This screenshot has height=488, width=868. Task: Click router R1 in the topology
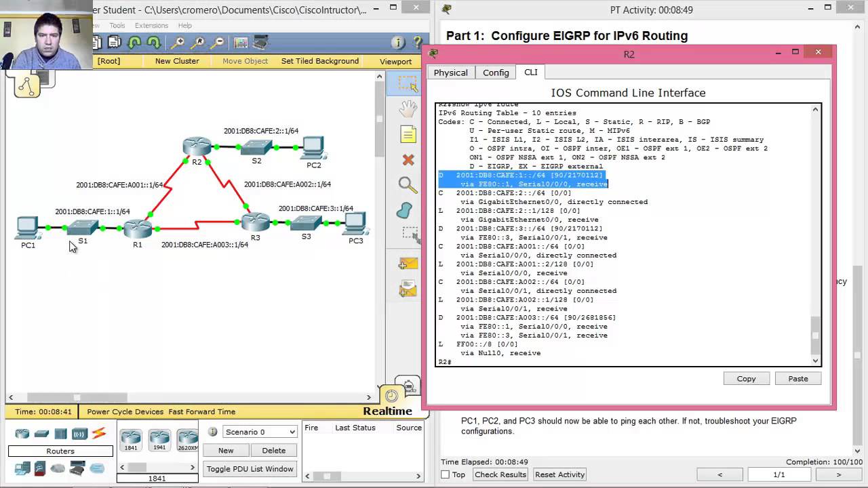click(138, 229)
